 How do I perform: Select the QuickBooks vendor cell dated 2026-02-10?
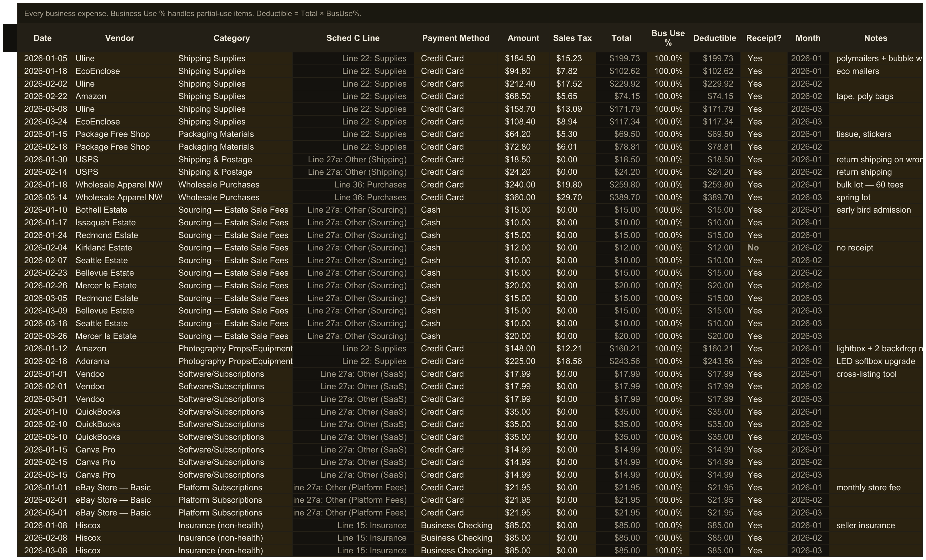(120, 424)
